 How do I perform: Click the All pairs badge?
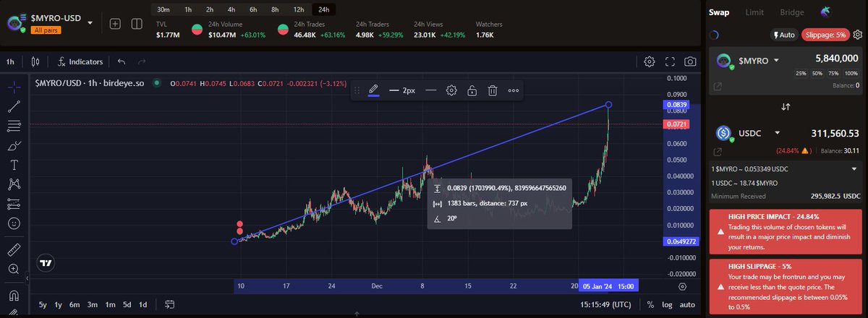pos(46,30)
